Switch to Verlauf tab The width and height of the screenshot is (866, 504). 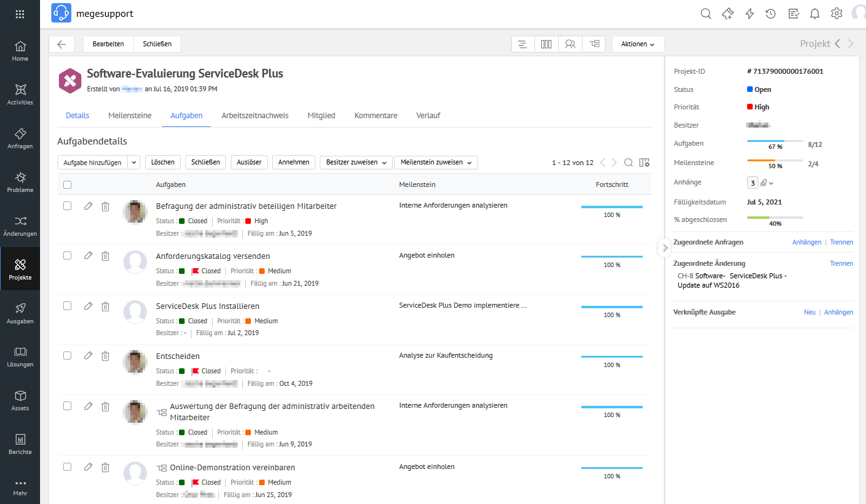coord(429,116)
